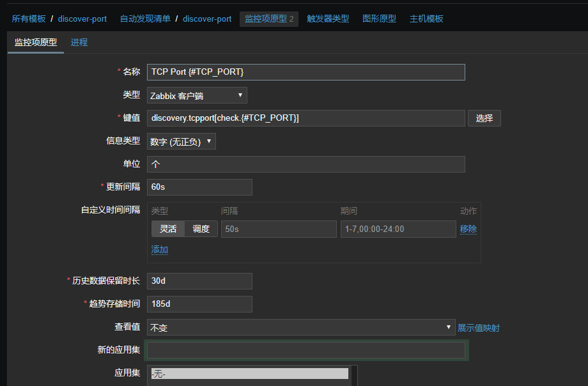Select the 监控项原型 2 navigation tab
Image resolution: width=588 pixels, height=386 pixels.
click(x=269, y=19)
